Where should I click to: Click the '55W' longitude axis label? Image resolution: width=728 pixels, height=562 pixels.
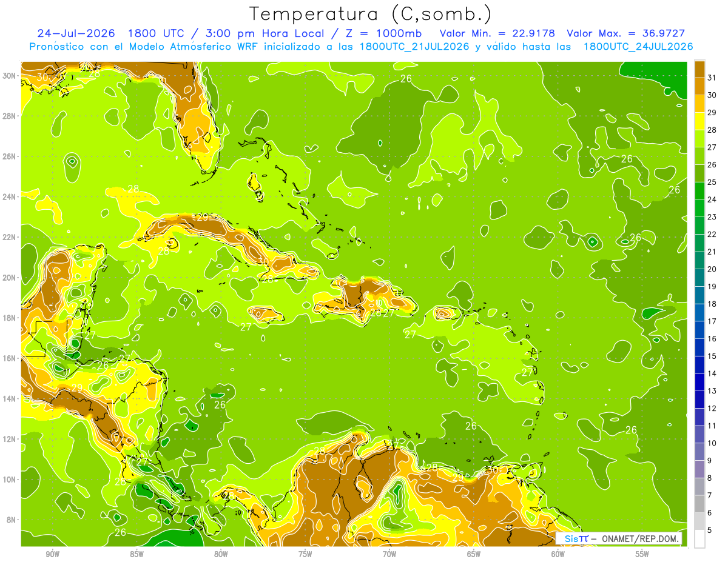coord(642,554)
